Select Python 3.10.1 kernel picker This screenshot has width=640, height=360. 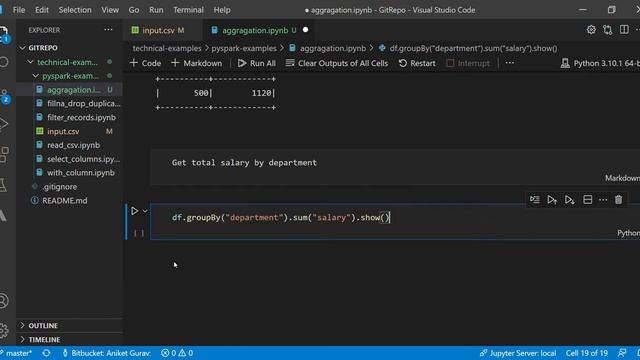tap(600, 63)
